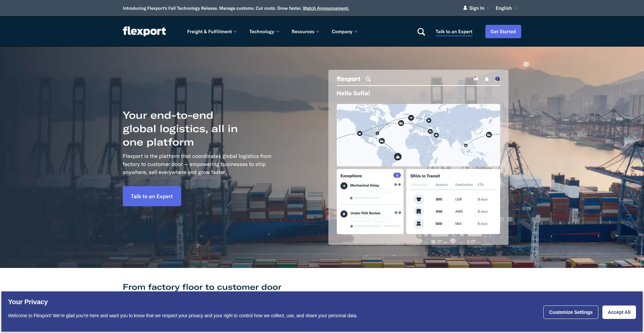Click the Exceptions badge showing 2
The image size is (644, 333).
click(397, 175)
